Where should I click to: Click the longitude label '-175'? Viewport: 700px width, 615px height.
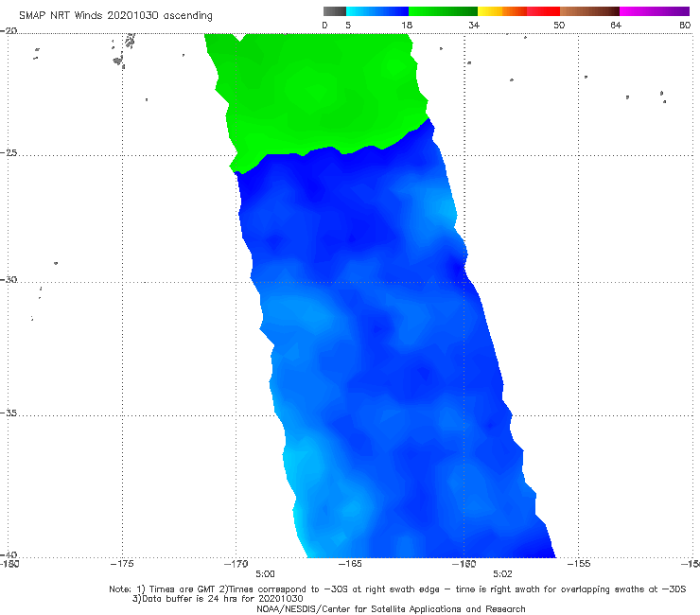click(122, 564)
